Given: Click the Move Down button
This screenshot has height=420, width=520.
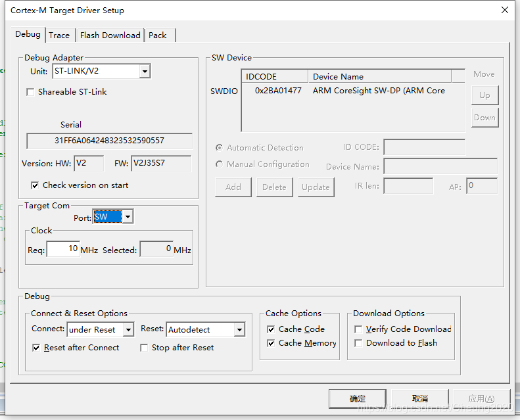Looking at the screenshot, I should (x=485, y=118).
